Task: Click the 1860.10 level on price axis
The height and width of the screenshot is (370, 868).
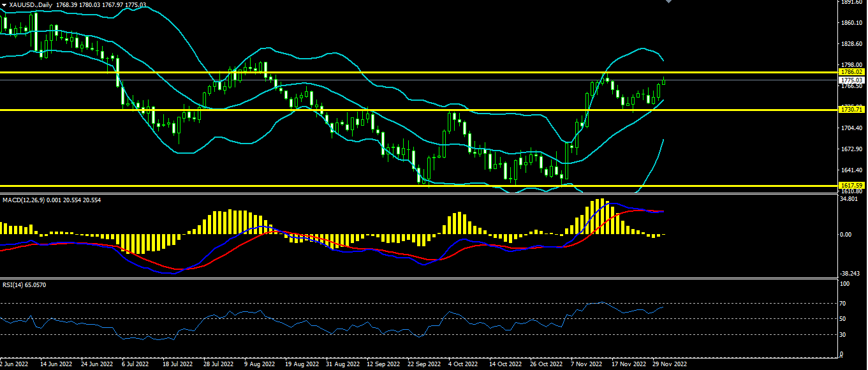Action: coord(851,23)
